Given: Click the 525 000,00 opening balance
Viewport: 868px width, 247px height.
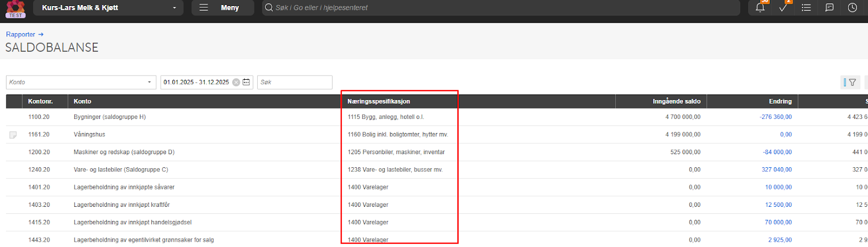Looking at the screenshot, I should click(686, 152).
